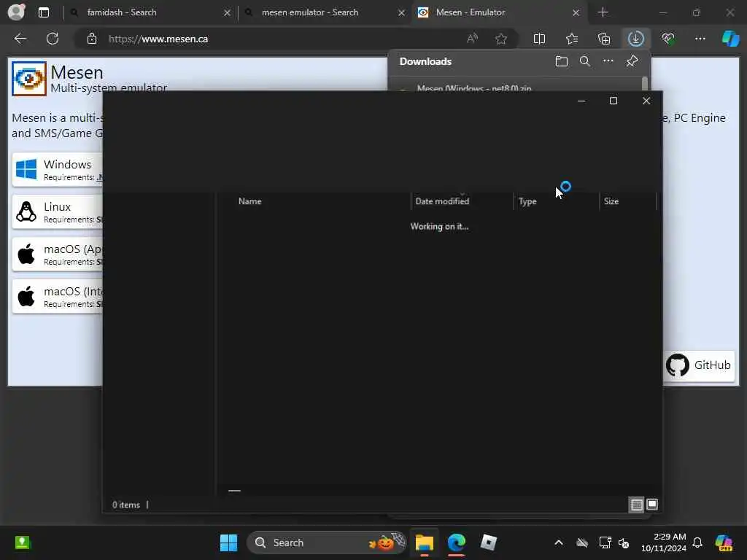Close the File Explorer window
The width and height of the screenshot is (747, 560).
646,101
